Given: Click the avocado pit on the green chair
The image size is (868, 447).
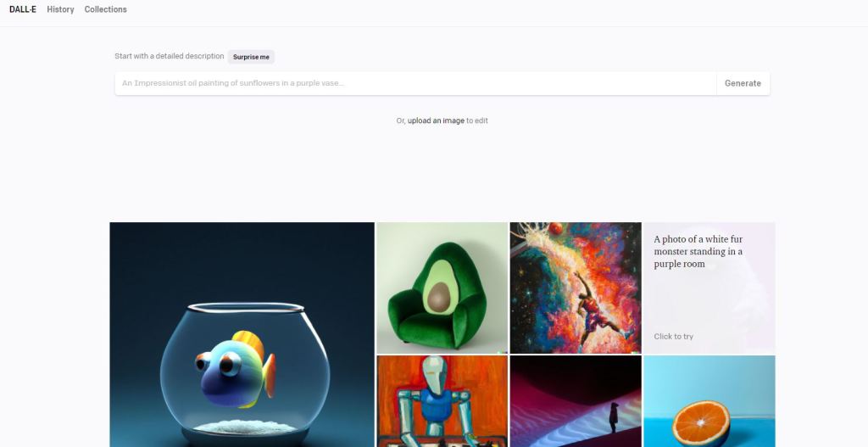Looking at the screenshot, I should [x=438, y=296].
